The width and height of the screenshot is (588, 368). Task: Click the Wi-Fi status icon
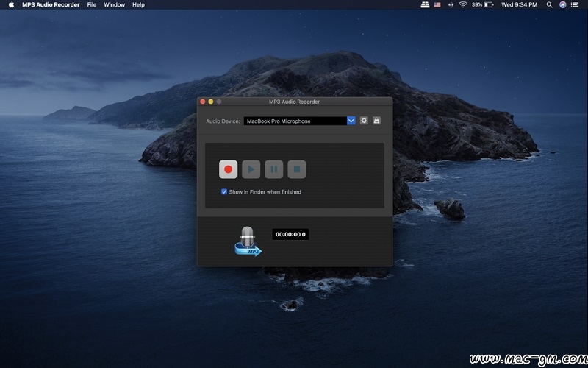click(x=463, y=5)
